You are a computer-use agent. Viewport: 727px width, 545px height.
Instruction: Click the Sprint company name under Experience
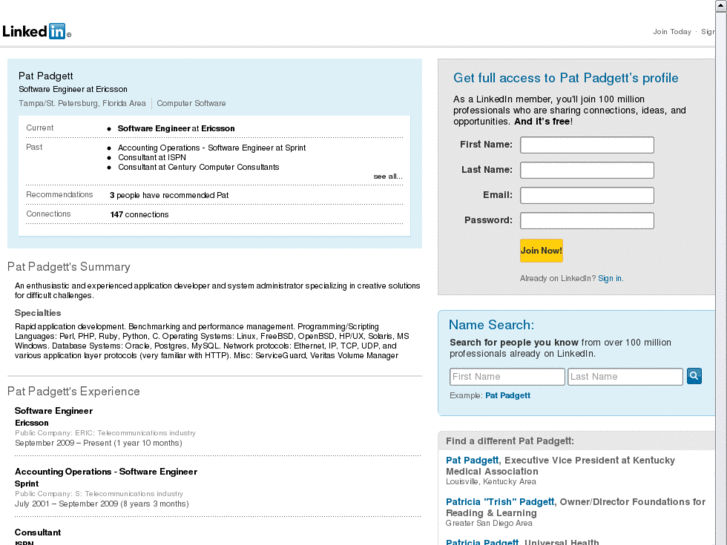pyautogui.click(x=26, y=484)
